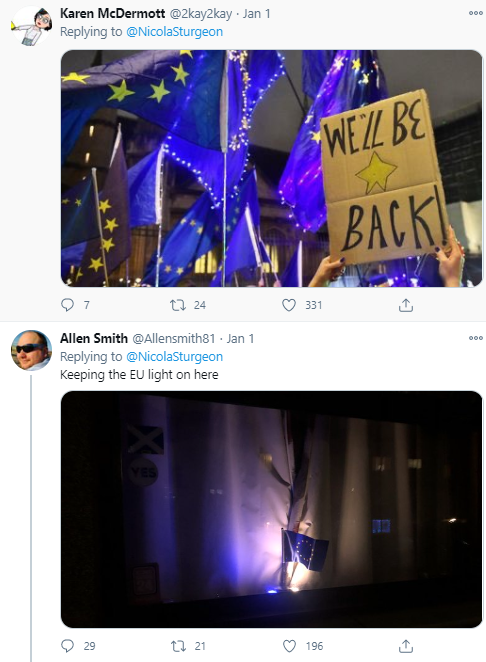Open @NicolaSturgeon mention in Karen's reply
The width and height of the screenshot is (486, 662).
click(174, 32)
